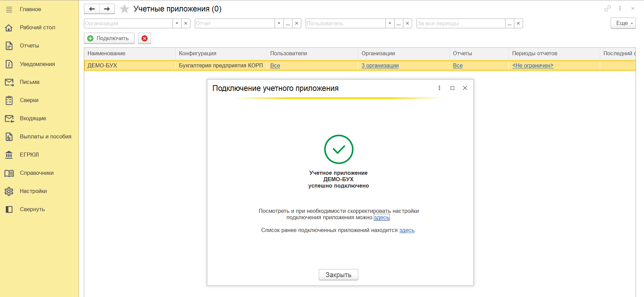Image resolution: width=644 pixels, height=297 pixels.
Task: Click into the Отчет filter field
Action: pos(235,24)
